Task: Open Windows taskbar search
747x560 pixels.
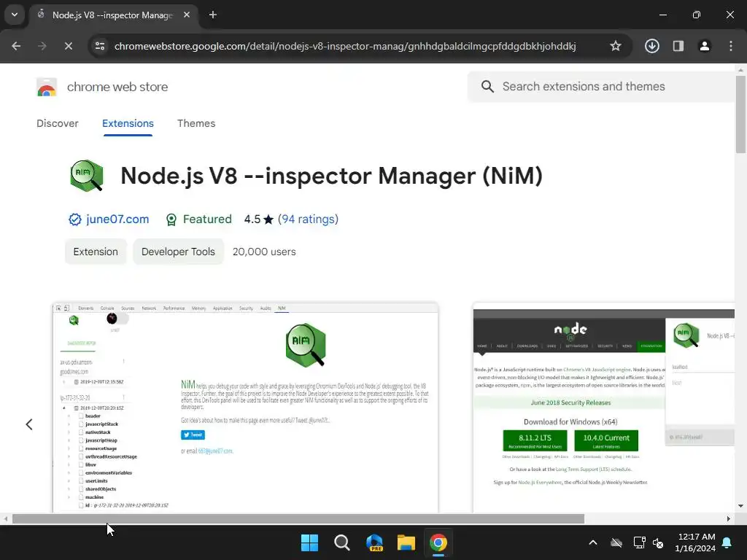Action: point(342,542)
